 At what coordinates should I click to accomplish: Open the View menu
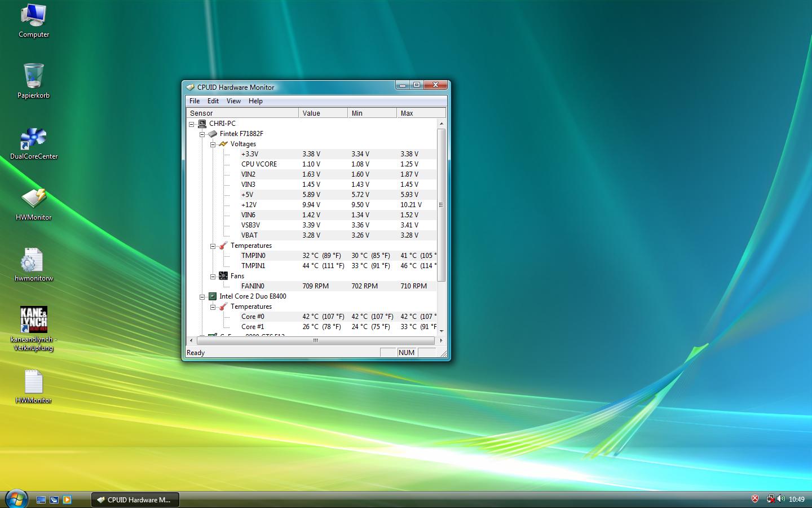pos(233,101)
